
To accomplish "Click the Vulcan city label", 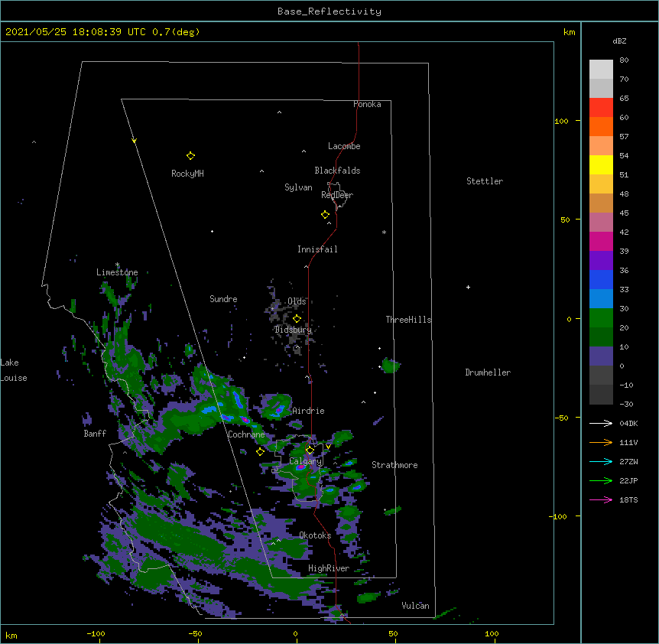I will point(415,606).
